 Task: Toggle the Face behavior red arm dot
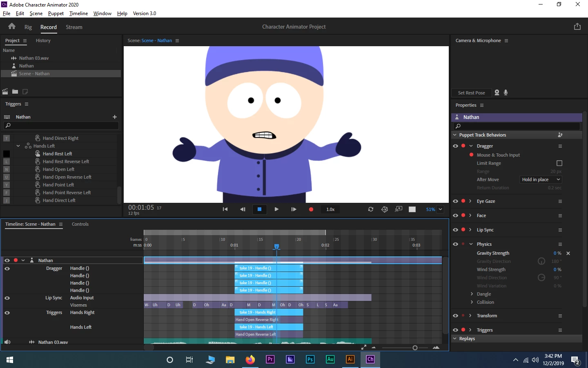click(x=463, y=215)
